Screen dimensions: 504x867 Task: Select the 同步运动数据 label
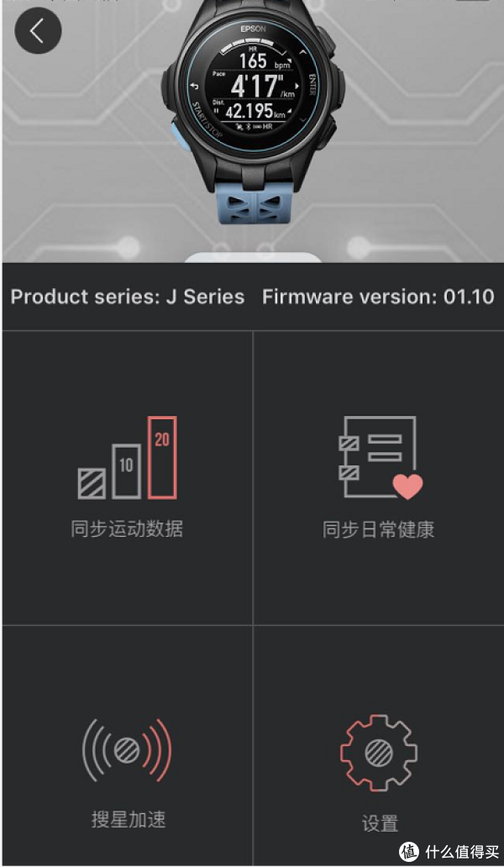pyautogui.click(x=127, y=529)
